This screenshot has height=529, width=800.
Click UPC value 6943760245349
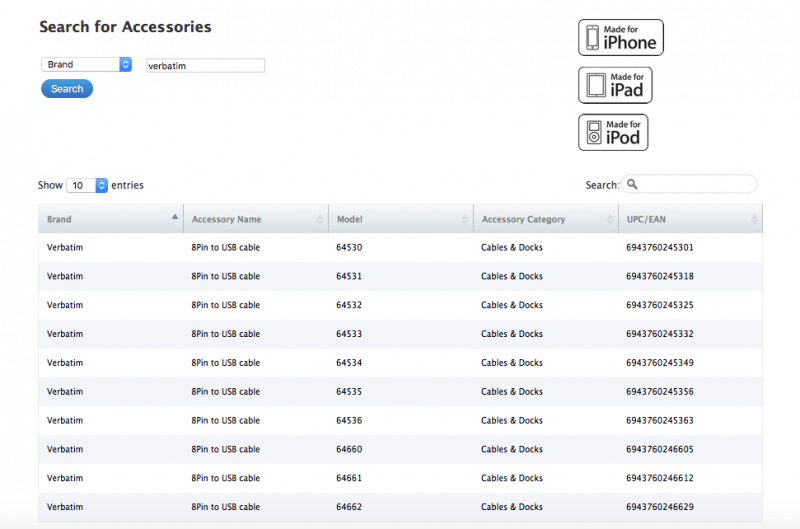pyautogui.click(x=660, y=363)
